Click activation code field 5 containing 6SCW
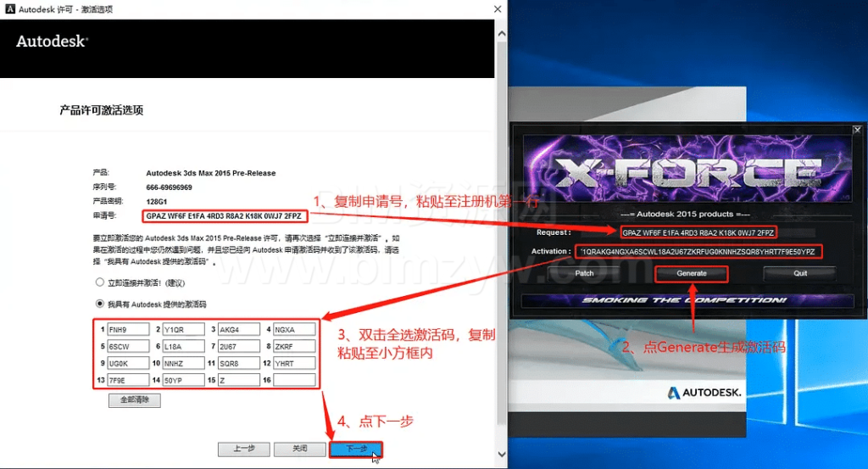The width and height of the screenshot is (868, 469). click(128, 347)
